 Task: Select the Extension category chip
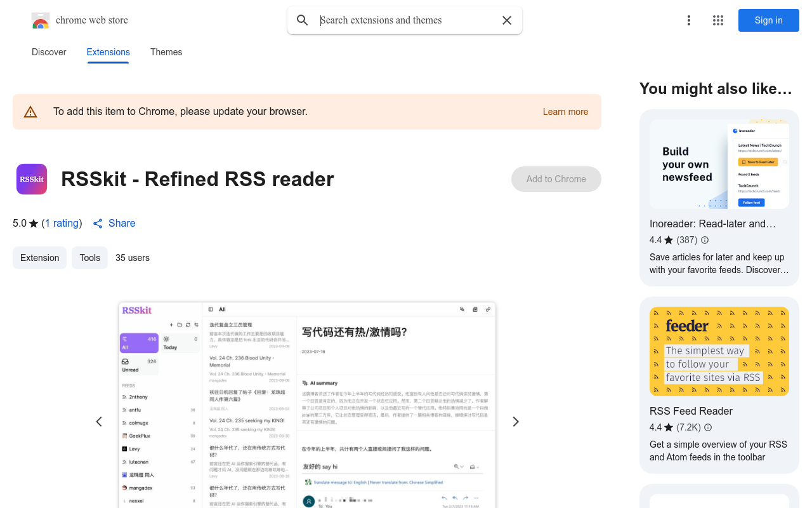(x=39, y=258)
